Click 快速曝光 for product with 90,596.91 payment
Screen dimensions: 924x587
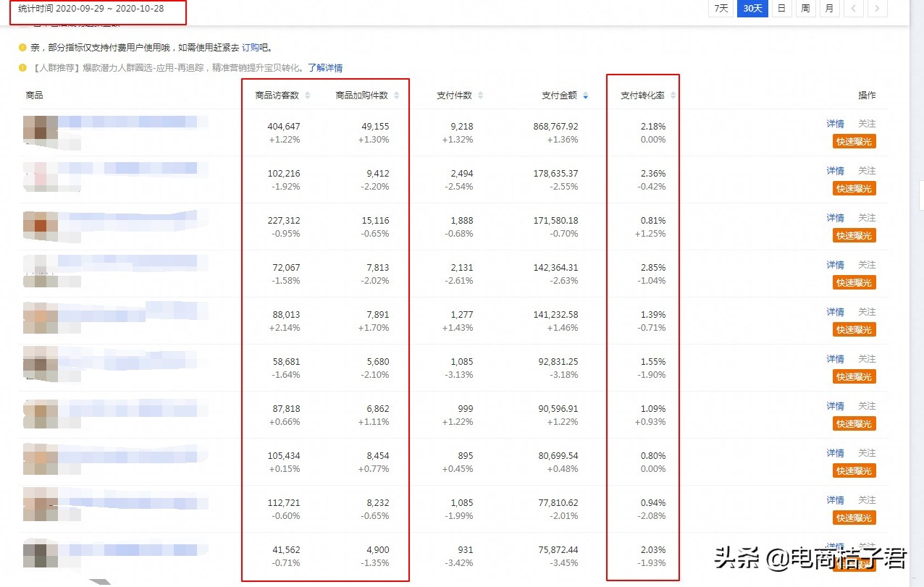click(x=854, y=424)
